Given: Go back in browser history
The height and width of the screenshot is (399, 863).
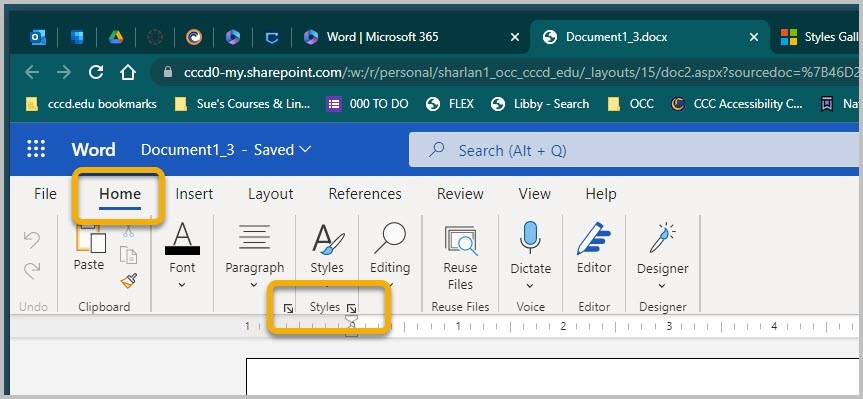Looking at the screenshot, I should coord(32,72).
